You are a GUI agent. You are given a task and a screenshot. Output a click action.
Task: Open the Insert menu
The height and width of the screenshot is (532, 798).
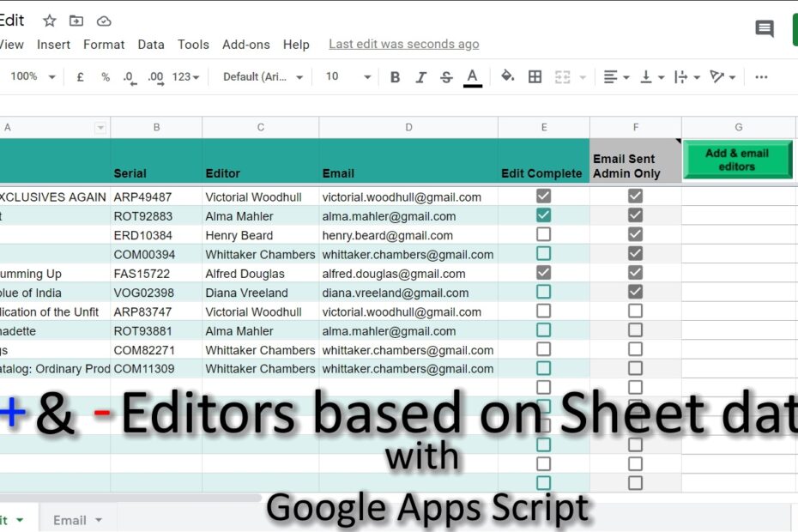pos(53,45)
